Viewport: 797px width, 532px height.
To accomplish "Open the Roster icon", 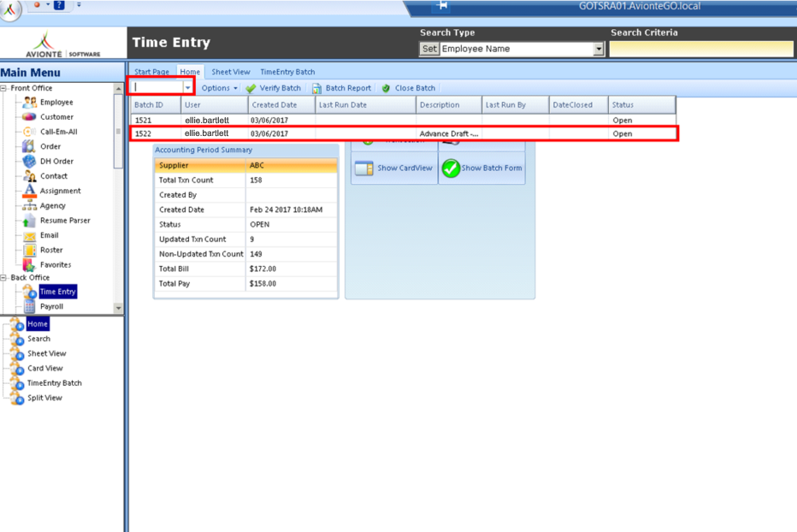I will coord(29,251).
